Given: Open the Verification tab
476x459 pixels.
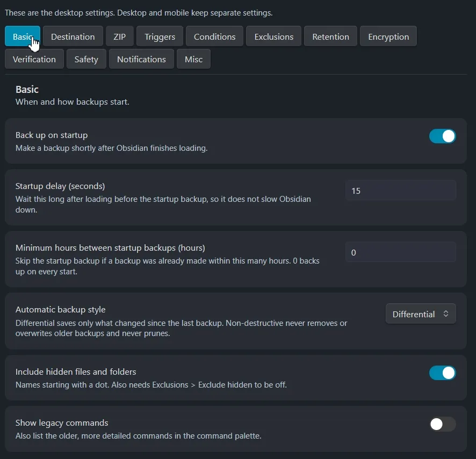Looking at the screenshot, I should click(x=34, y=59).
